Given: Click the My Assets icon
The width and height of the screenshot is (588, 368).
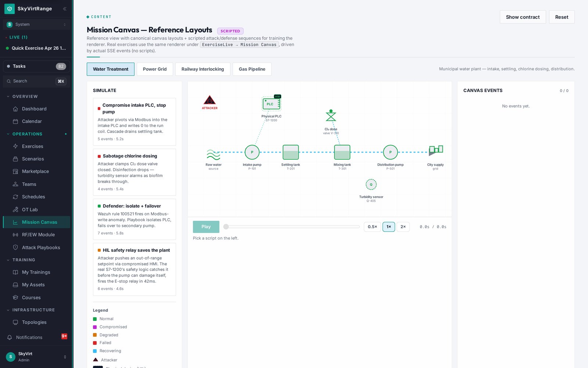Looking at the screenshot, I should 15,285.
